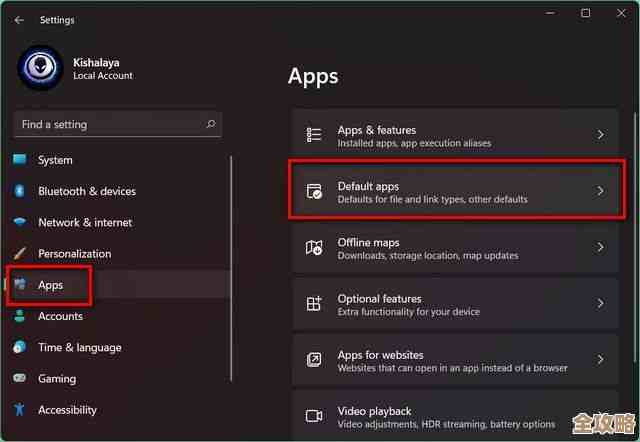This screenshot has height=442, width=640.
Task: Click the Kishalaya profile avatar
Action: tap(40, 67)
